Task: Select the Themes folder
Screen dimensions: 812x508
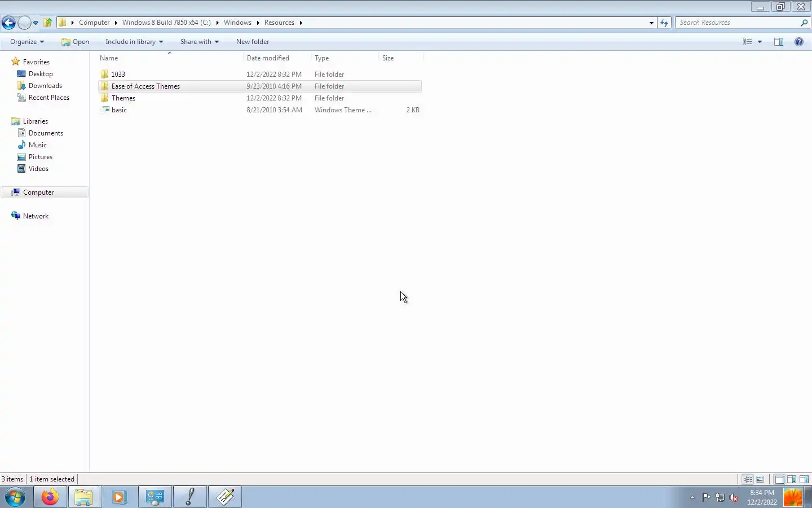Action: click(259, 98)
